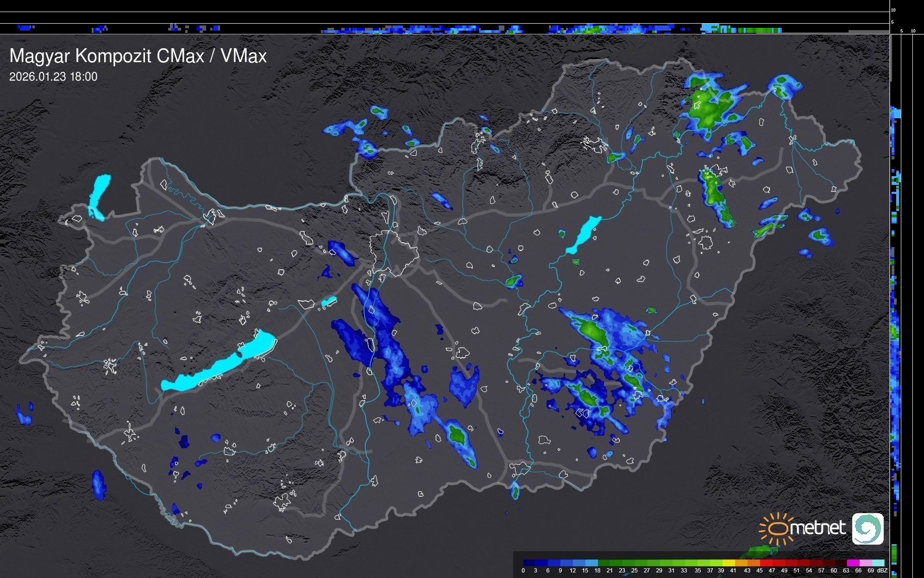This screenshot has height=578, width=924.
Task: Click the metnet sun logo
Action: pos(777,528)
